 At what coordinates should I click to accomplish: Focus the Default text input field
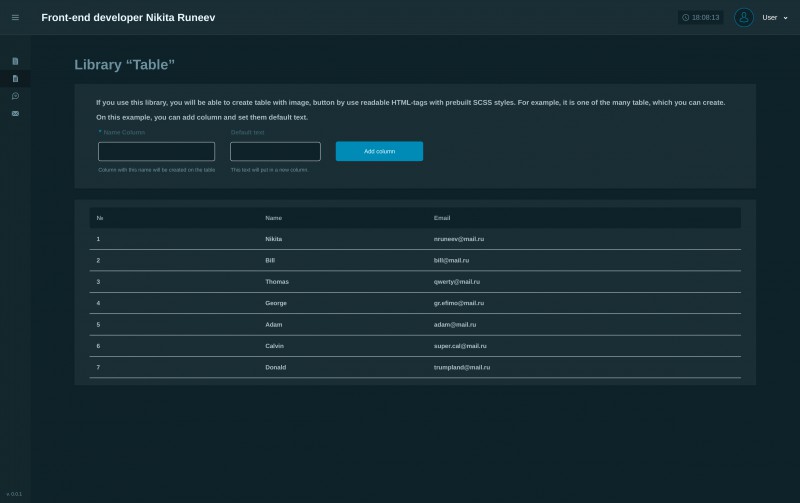[275, 152]
